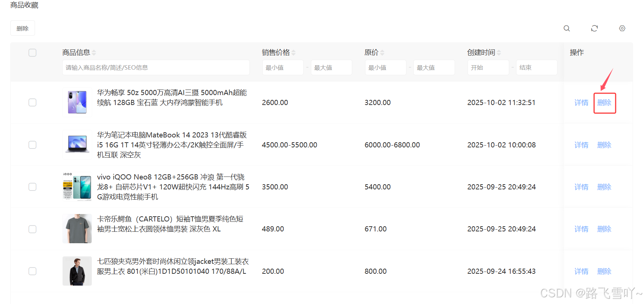The height and width of the screenshot is (304, 644).
Task: Select the 卡帝乐鳄鱼 T恤 row checkbox
Action: 32,229
